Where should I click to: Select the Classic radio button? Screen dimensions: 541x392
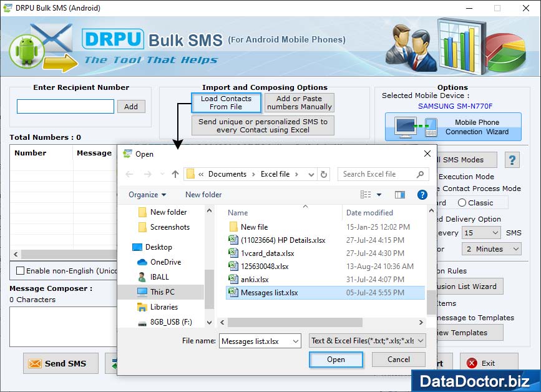(462, 203)
